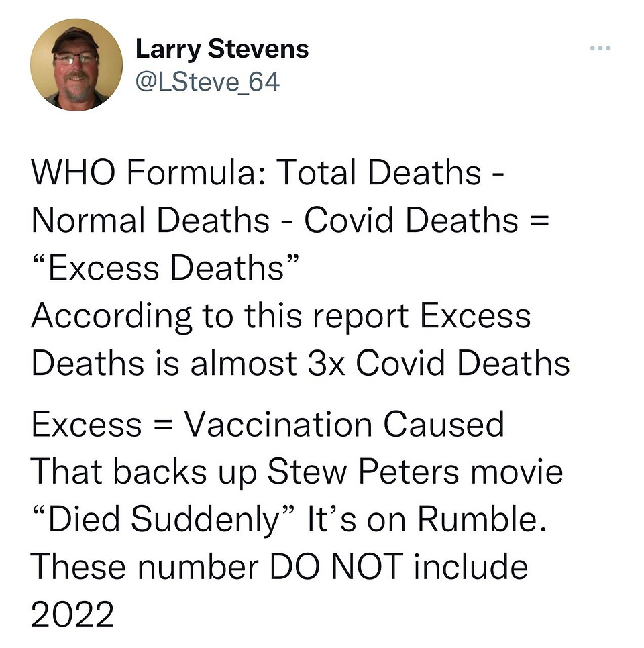Click the words 'Stew Peters movie'
Screen dimensions: 644x648
click(x=415, y=472)
